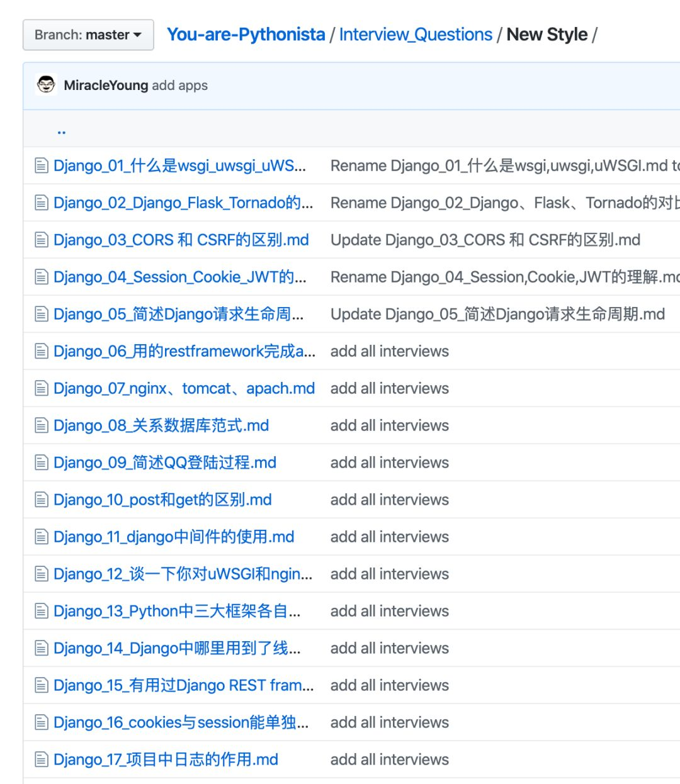The height and width of the screenshot is (784, 680).
Task: Click file icon beside Django_14 file
Action: (x=42, y=648)
